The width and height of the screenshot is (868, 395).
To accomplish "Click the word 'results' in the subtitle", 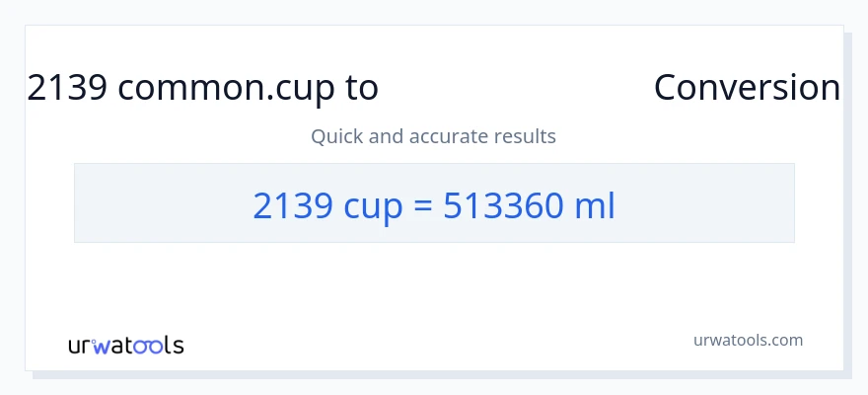I will (525, 136).
